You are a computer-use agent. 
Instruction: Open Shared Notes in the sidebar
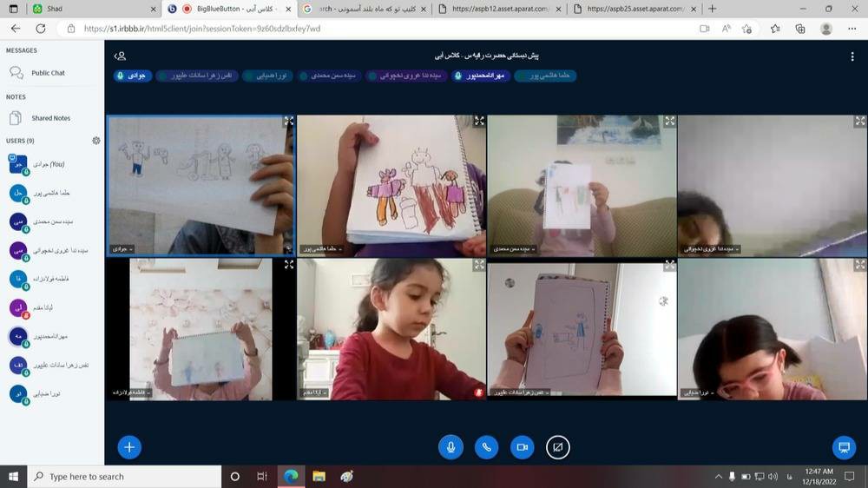coord(50,118)
